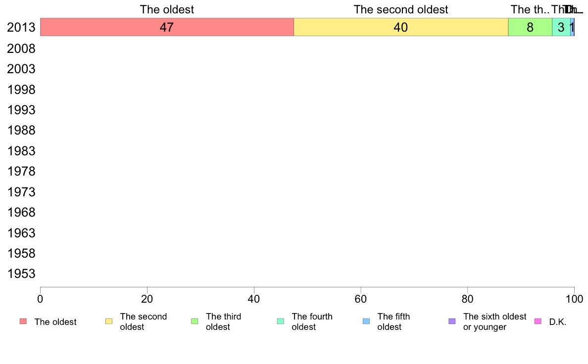The height and width of the screenshot is (364, 588).
Task: Select the yellow bar segment showing 40
Action: click(x=401, y=27)
